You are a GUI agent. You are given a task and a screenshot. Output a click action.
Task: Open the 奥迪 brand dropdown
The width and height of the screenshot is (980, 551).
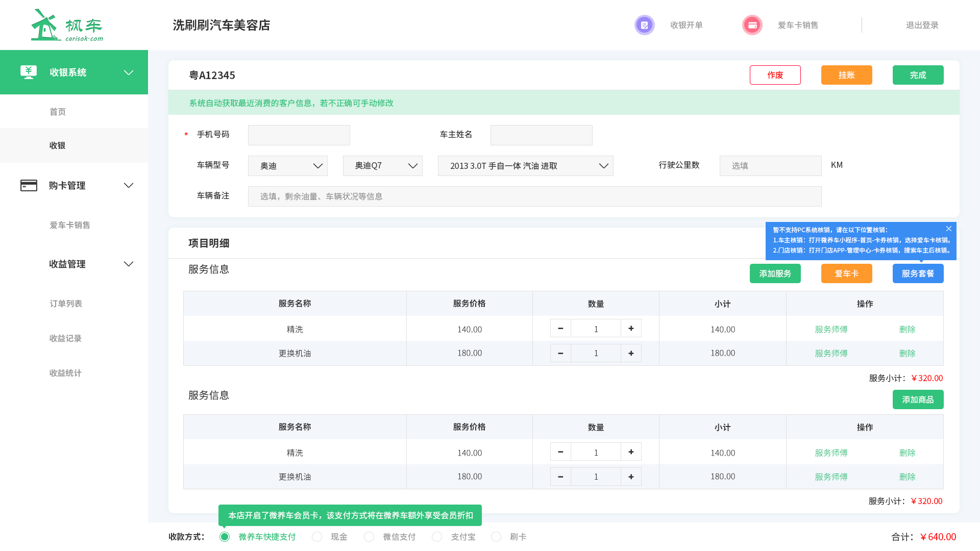point(288,166)
